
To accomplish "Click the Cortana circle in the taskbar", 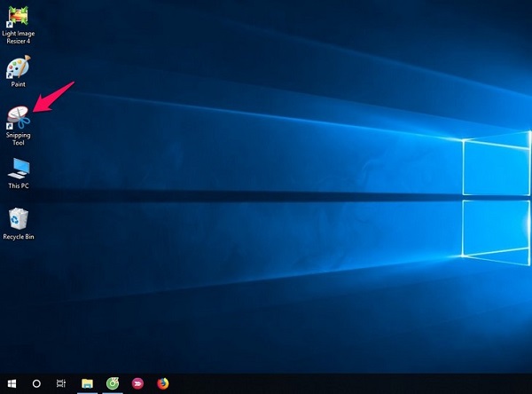I will [x=36, y=383].
